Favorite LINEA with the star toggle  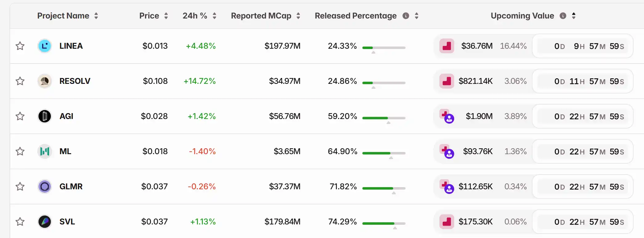pos(20,46)
